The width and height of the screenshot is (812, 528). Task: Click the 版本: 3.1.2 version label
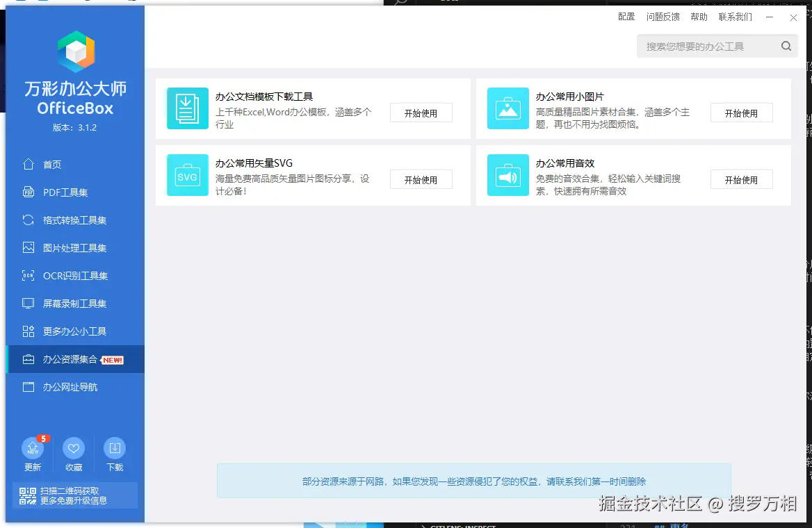pos(74,127)
